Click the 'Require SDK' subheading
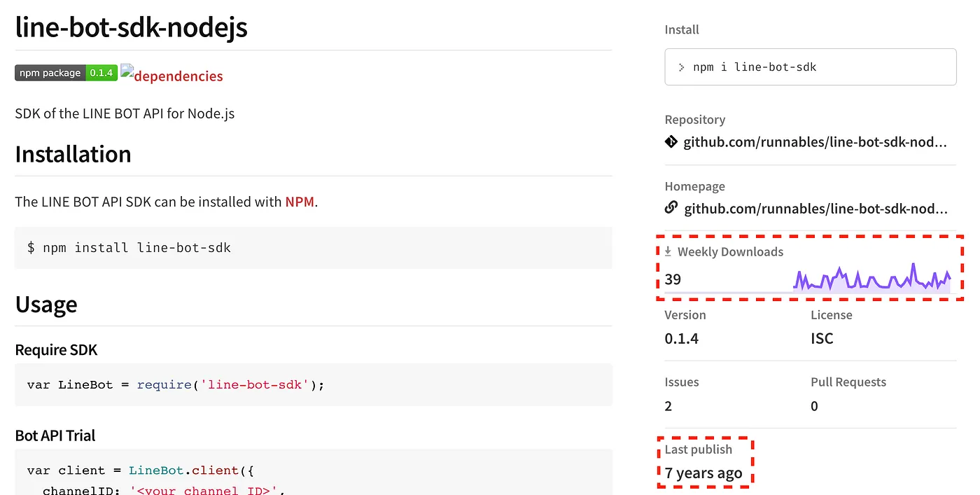 pos(56,350)
